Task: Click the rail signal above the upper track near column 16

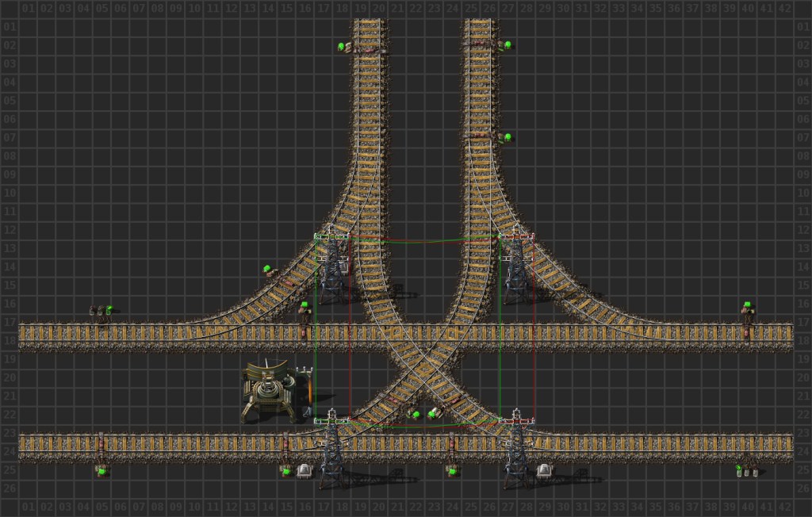Action: click(x=305, y=308)
